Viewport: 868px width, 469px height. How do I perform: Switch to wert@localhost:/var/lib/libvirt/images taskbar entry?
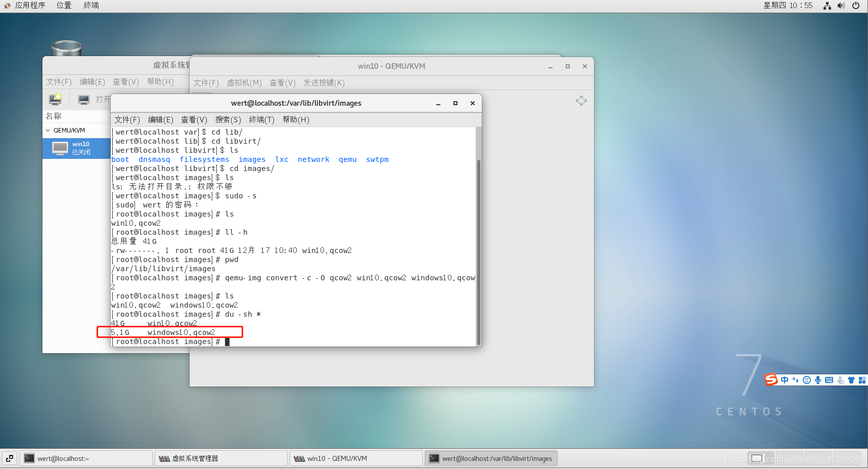tap(491, 458)
